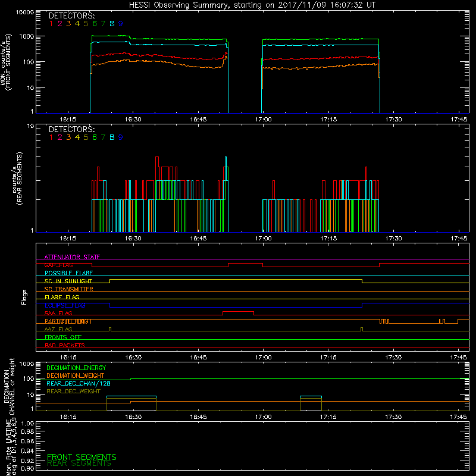This screenshot has width=476, height=476.
Task: Select detector 6 in front segments legend
Action: 95,24
